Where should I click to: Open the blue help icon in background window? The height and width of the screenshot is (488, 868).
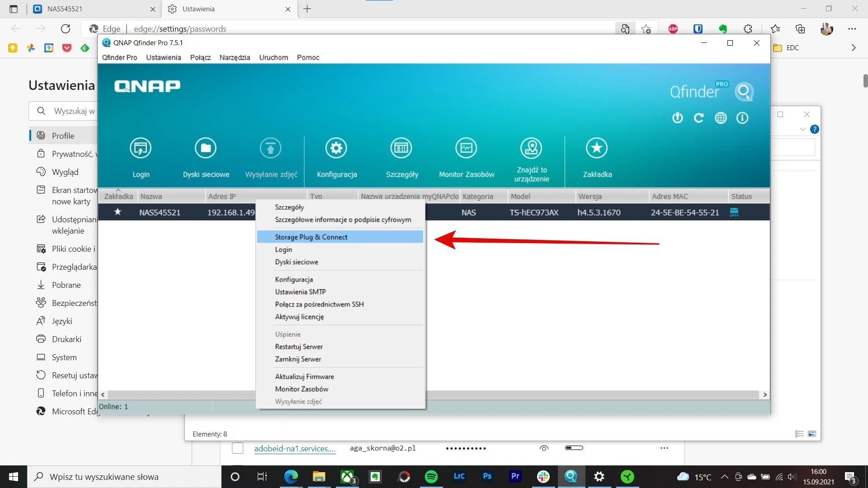[815, 129]
